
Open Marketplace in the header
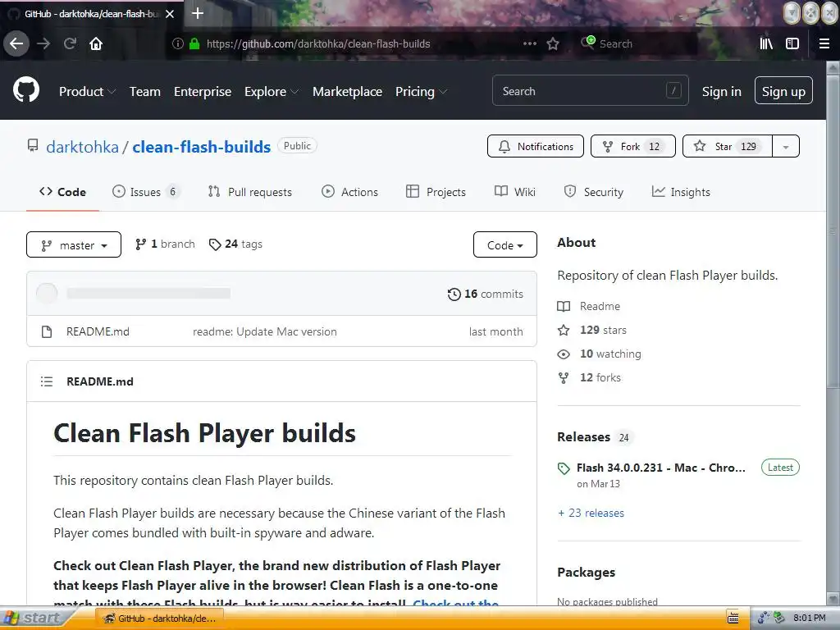tap(347, 92)
